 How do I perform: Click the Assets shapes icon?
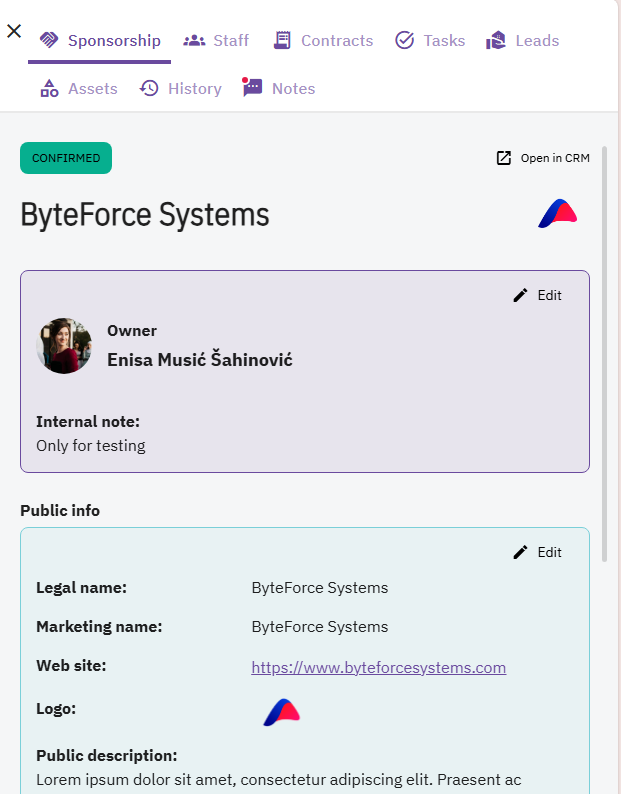(49, 88)
